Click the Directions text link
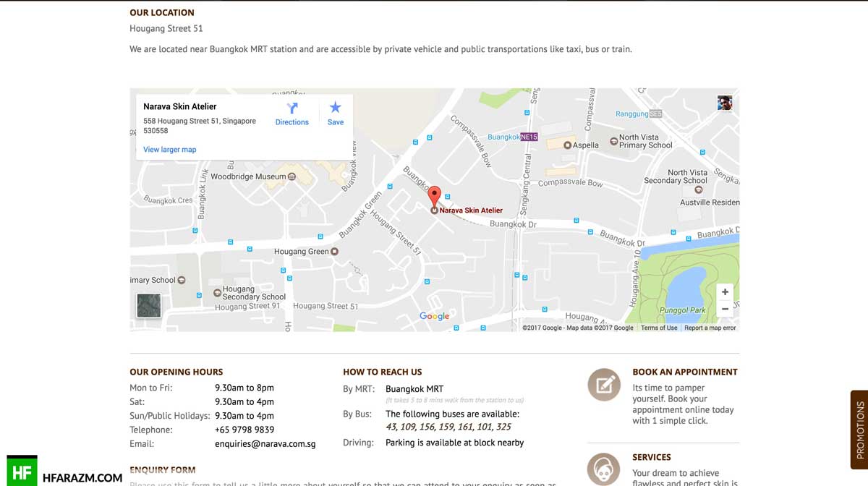 pos(292,122)
